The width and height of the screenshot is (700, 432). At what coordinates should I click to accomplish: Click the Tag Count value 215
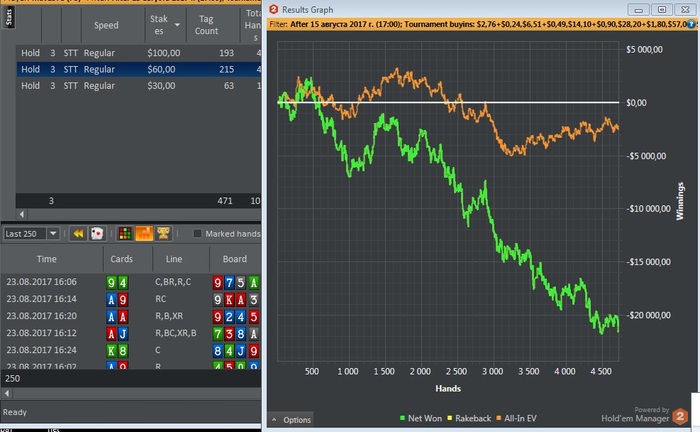226,69
